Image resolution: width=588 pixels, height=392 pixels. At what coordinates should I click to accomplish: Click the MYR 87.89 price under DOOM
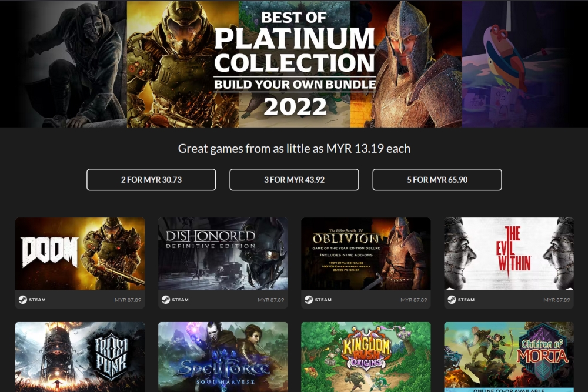coord(128,300)
